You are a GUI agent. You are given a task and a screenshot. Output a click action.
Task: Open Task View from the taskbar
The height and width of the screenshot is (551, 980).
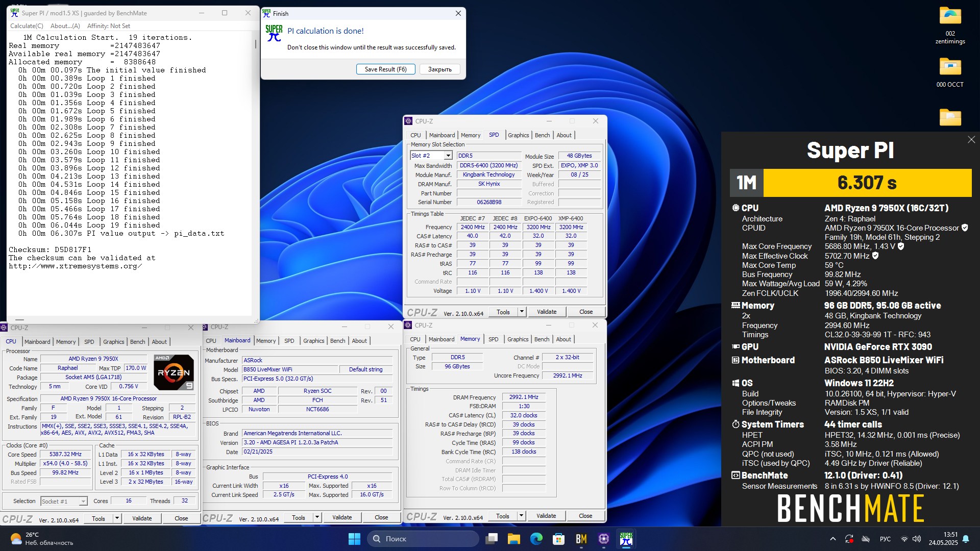(492, 539)
